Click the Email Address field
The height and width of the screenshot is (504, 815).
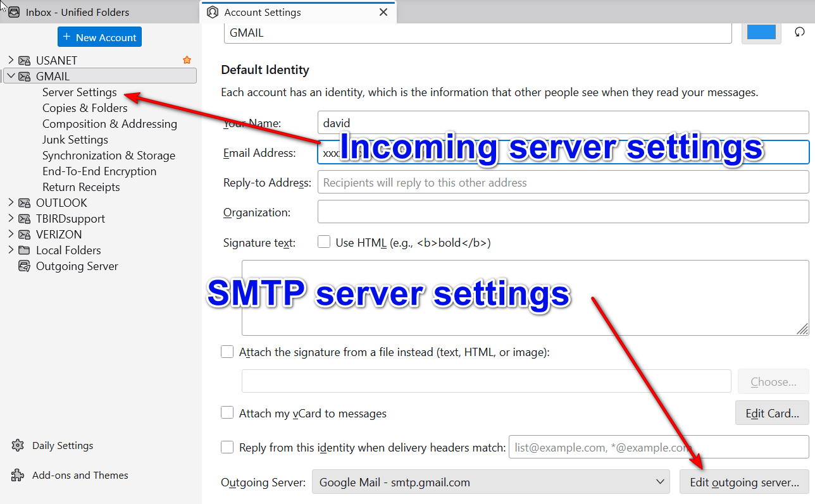[563, 152]
